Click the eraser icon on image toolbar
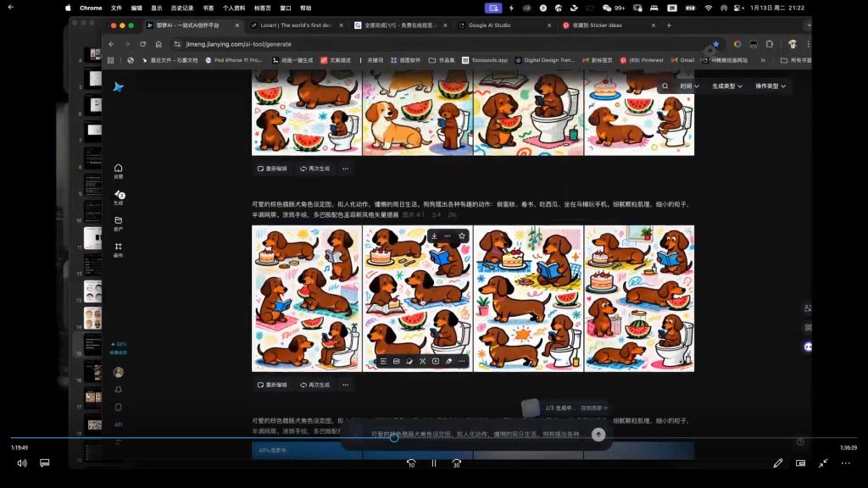This screenshot has height=488, width=868. click(x=449, y=361)
